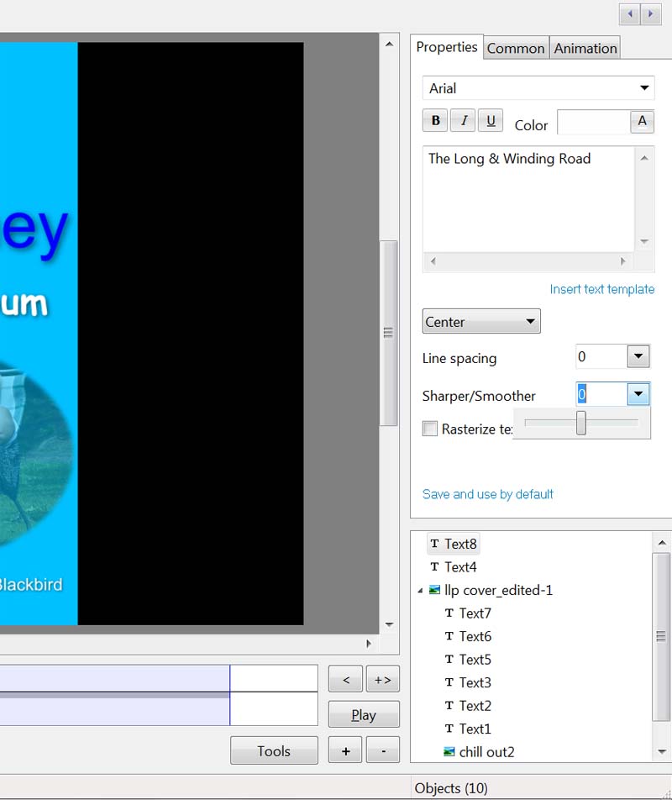Click the Play button

pyautogui.click(x=364, y=715)
